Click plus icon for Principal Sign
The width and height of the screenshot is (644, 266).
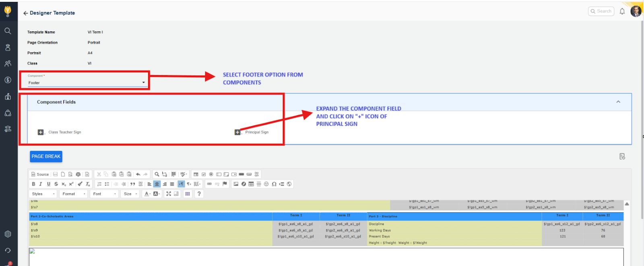tap(237, 132)
